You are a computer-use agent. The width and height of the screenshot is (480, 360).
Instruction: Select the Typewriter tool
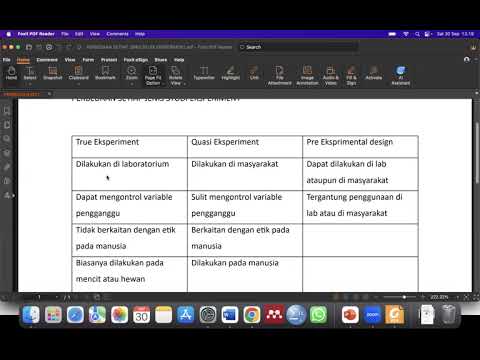pyautogui.click(x=204, y=73)
